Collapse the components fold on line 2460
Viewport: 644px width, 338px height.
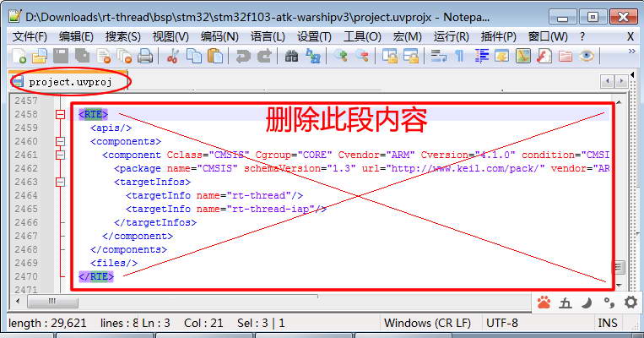point(60,141)
